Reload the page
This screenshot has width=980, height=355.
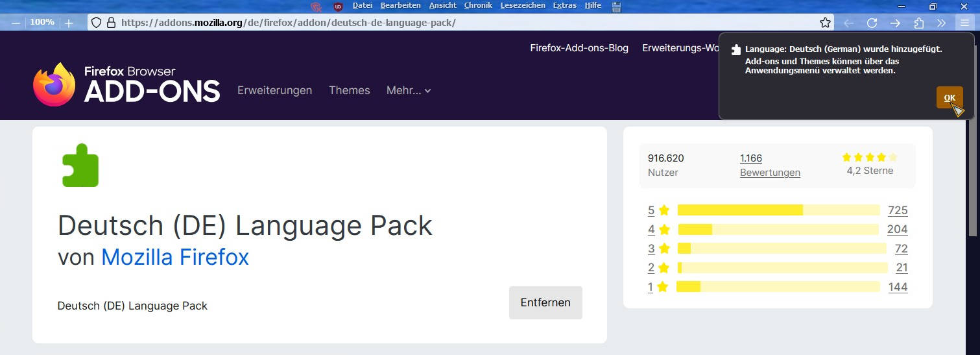872,23
